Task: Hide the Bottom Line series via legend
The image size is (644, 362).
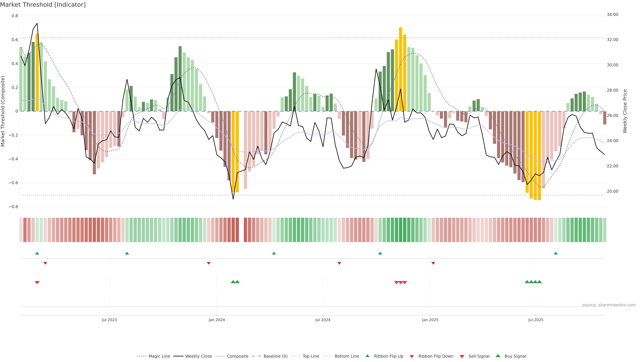Action: coord(346,356)
